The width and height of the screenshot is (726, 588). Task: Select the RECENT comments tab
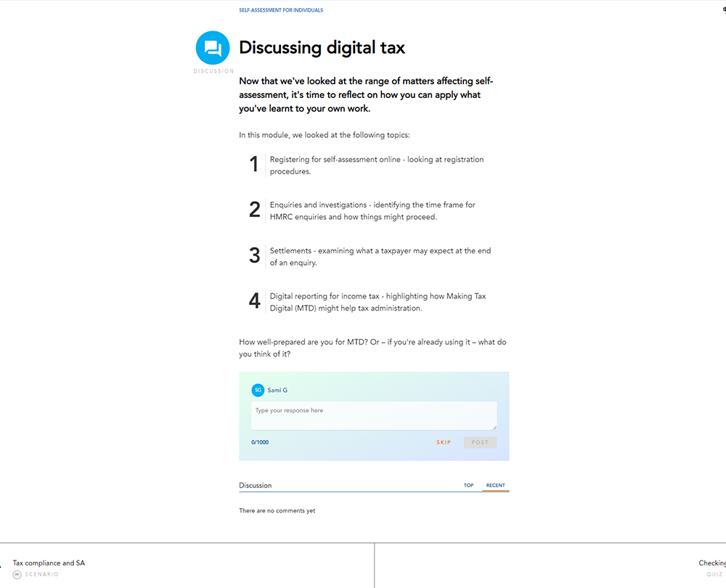tap(496, 486)
